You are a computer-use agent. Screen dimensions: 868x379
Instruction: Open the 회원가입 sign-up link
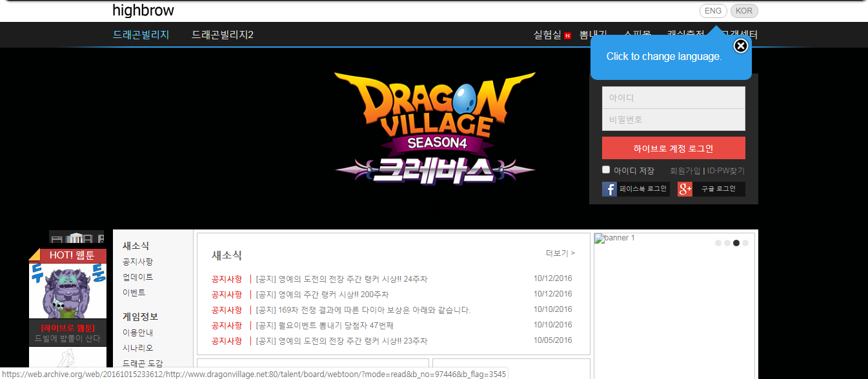click(x=685, y=171)
